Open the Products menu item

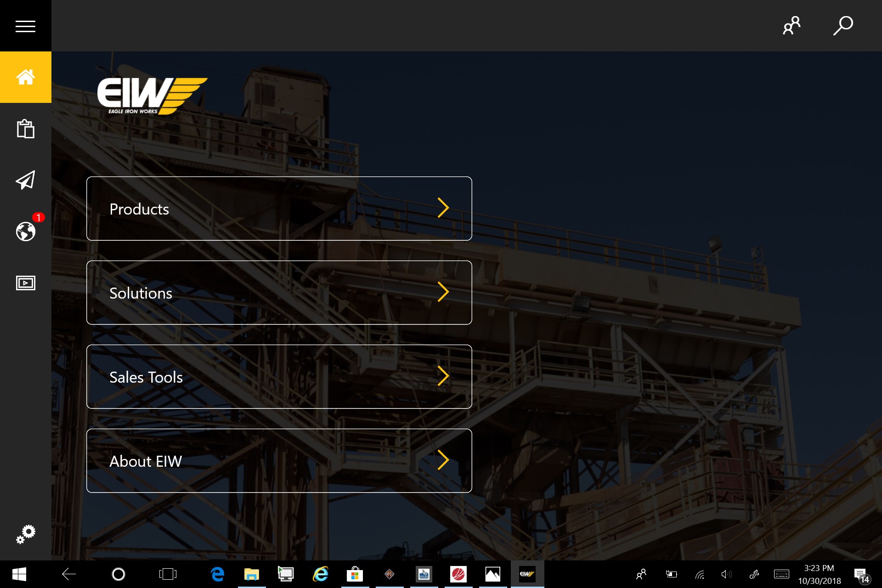[279, 209]
